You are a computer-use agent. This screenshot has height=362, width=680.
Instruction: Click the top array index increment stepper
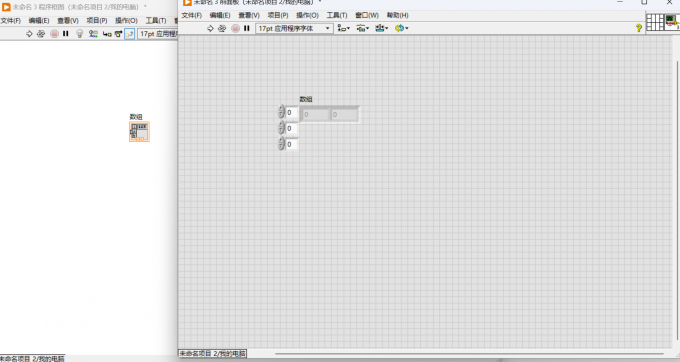(x=281, y=109)
